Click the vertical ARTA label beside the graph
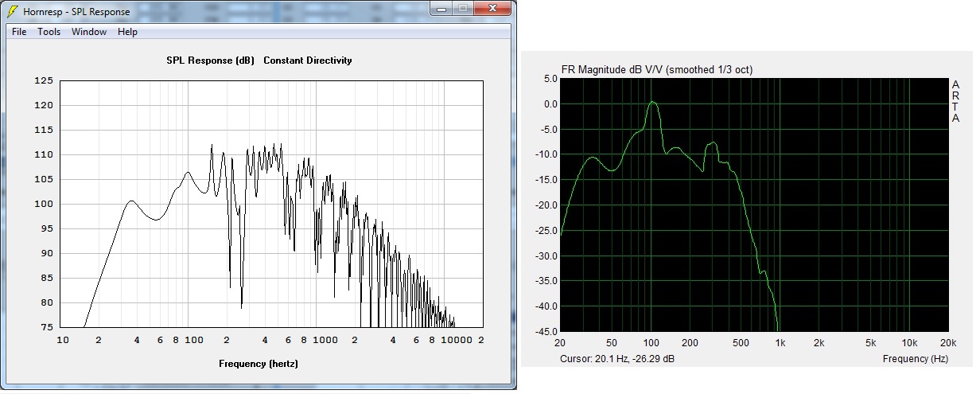This screenshot has width=980, height=394. coord(955,101)
